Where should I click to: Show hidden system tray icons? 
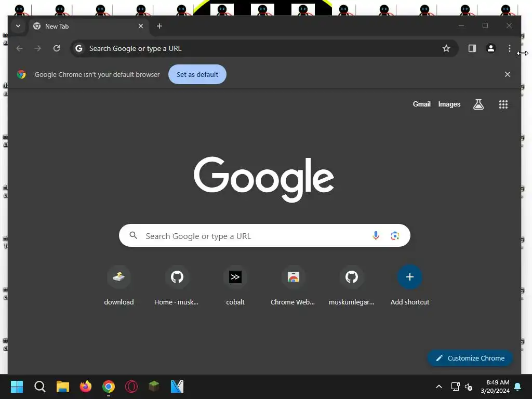438,387
